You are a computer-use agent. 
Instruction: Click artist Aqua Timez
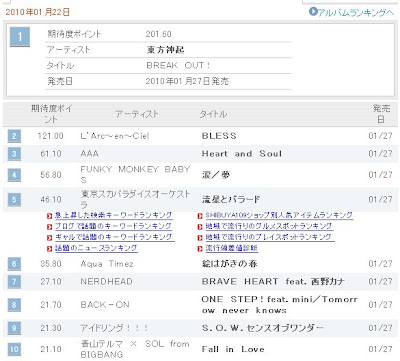[107, 264]
